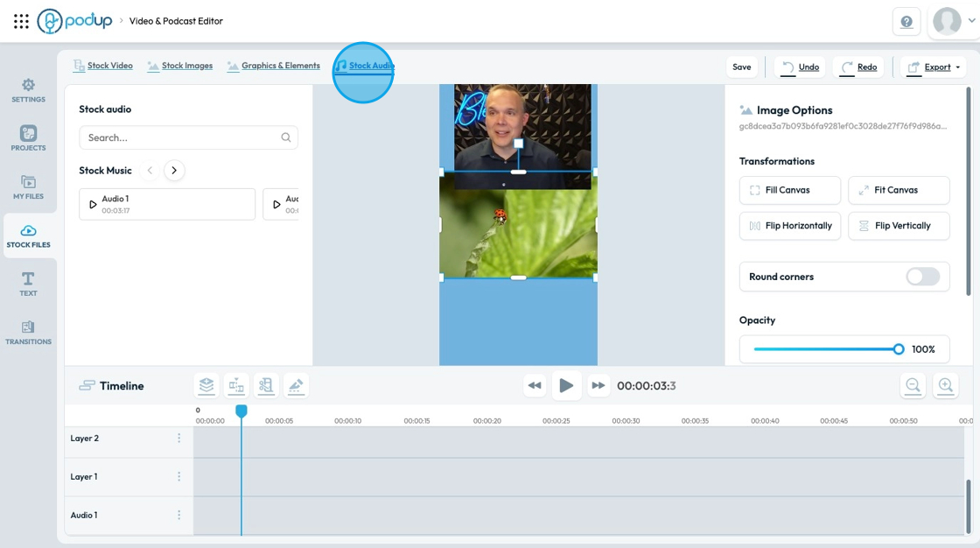Select the Layer 1 track label
The width and height of the screenshot is (980, 548).
(84, 477)
